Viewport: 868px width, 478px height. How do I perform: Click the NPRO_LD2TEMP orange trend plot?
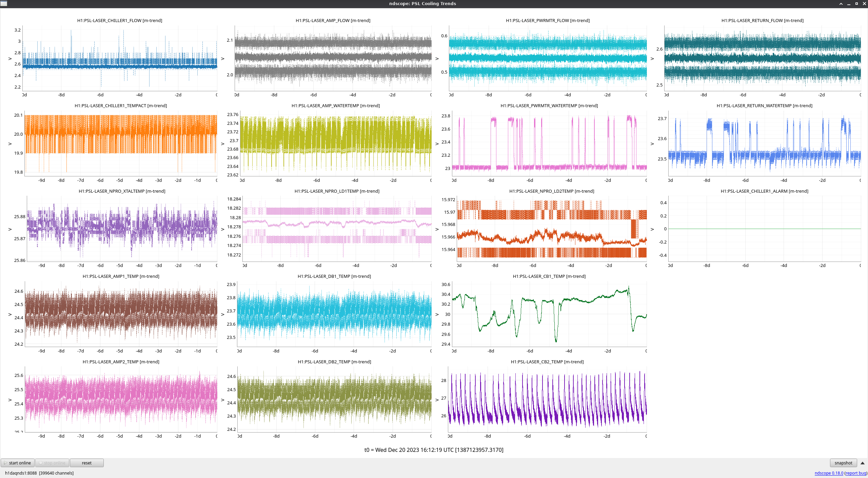point(552,229)
